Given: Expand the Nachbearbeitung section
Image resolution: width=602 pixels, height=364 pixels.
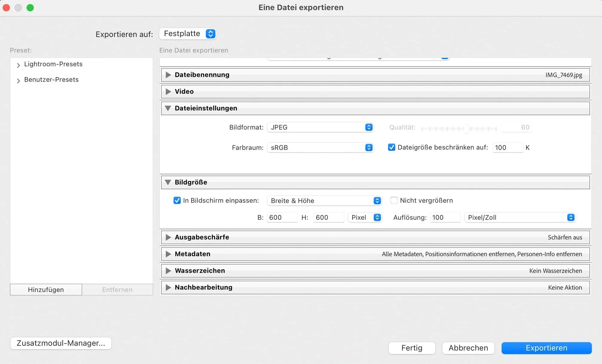Looking at the screenshot, I should [x=168, y=287].
